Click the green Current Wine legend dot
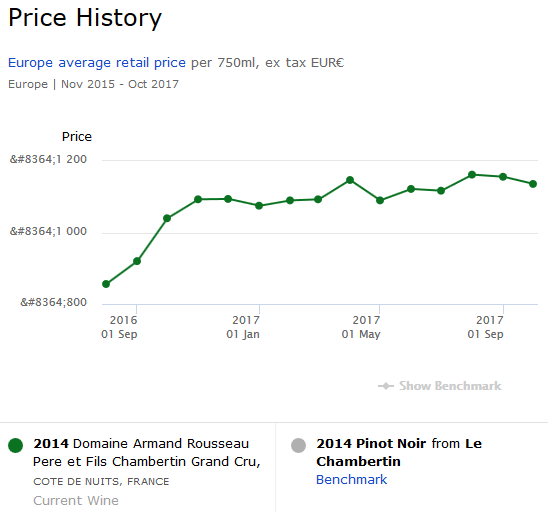The width and height of the screenshot is (548, 512). tap(15, 446)
